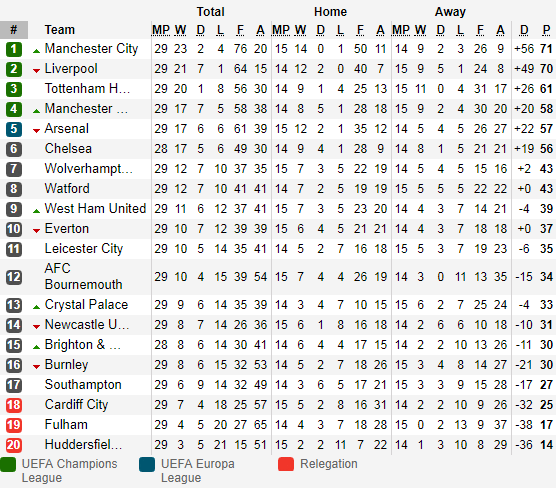
Task: Click Burnley's red down arrow
Action: (x=36, y=367)
